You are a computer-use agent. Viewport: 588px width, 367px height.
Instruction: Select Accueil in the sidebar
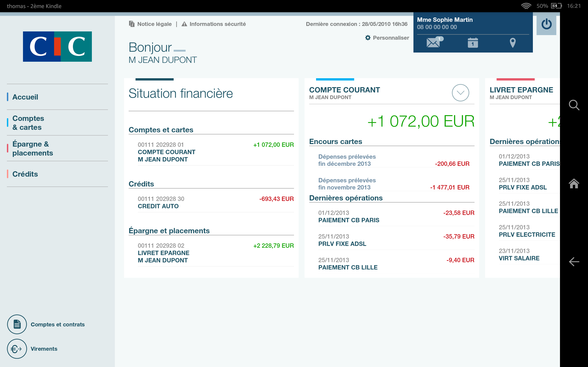(x=25, y=97)
